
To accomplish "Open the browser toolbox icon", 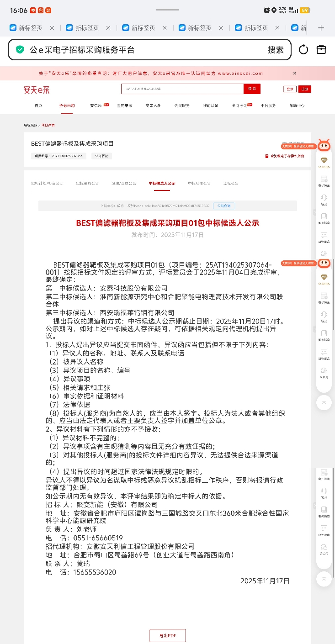I will point(321,49).
